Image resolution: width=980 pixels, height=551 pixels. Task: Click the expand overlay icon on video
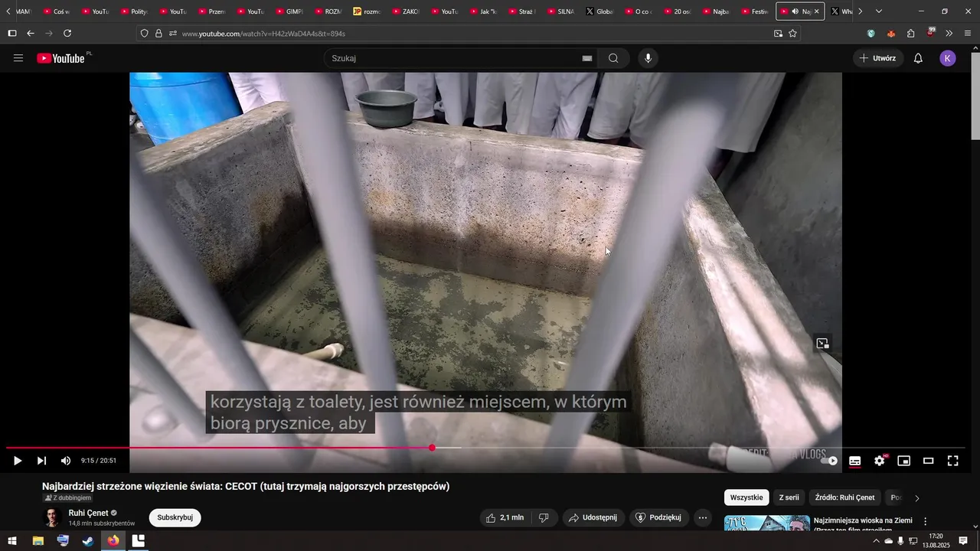pos(823,344)
